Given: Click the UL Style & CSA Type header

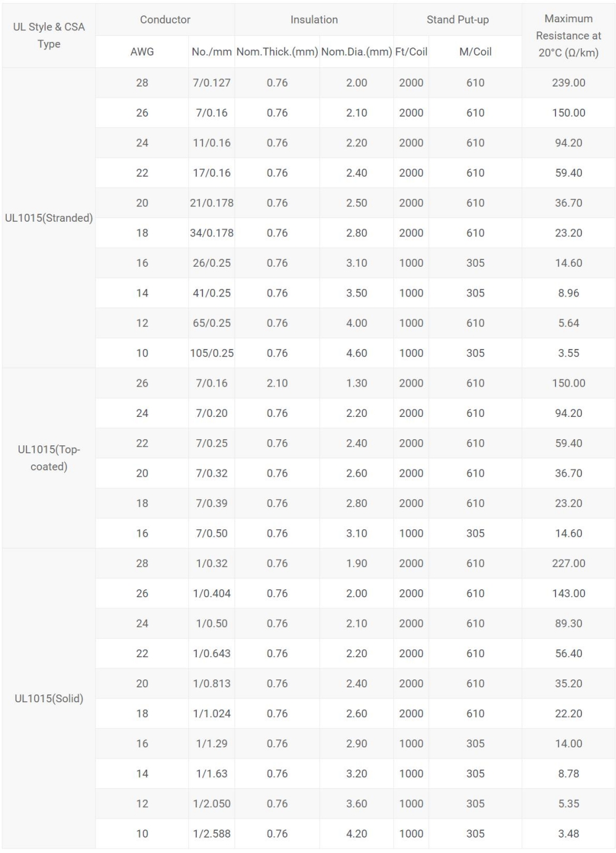Looking at the screenshot, I should point(49,35).
